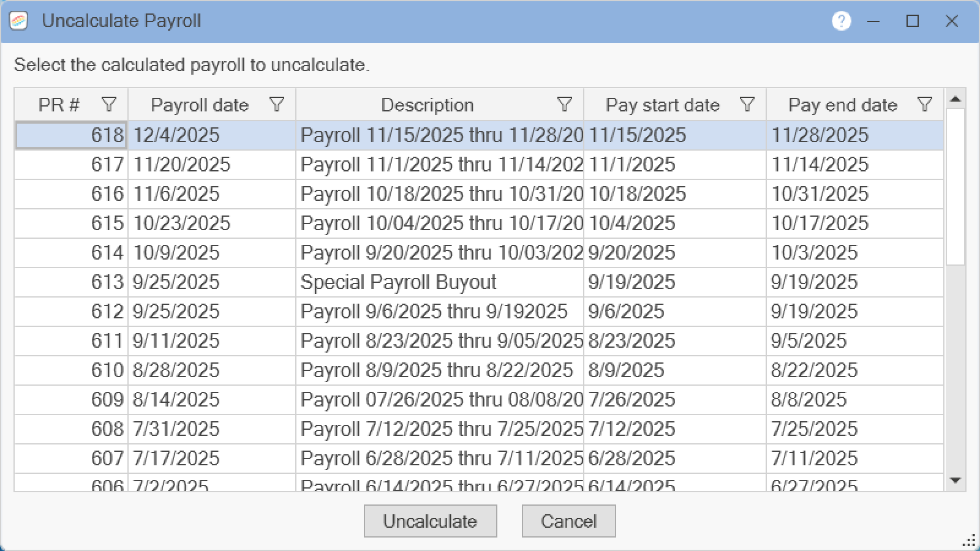Select payroll row with date 10/23/2025
The width and height of the screenshot is (980, 551).
(x=182, y=223)
